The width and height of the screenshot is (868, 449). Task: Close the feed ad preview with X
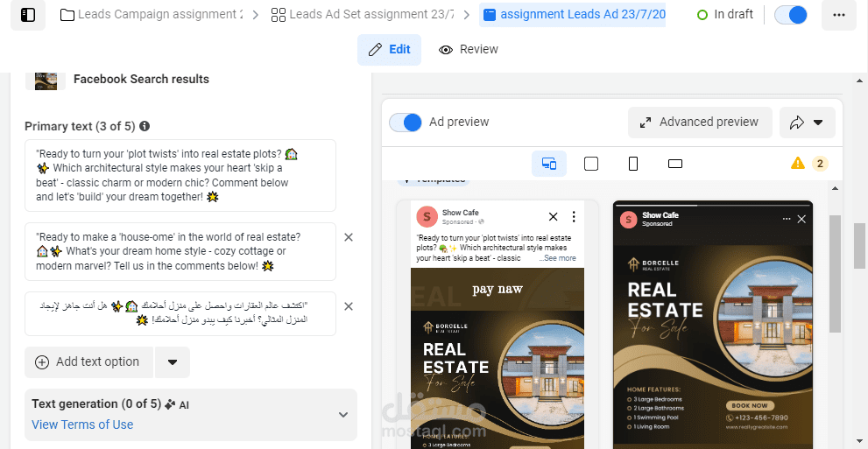point(553,216)
